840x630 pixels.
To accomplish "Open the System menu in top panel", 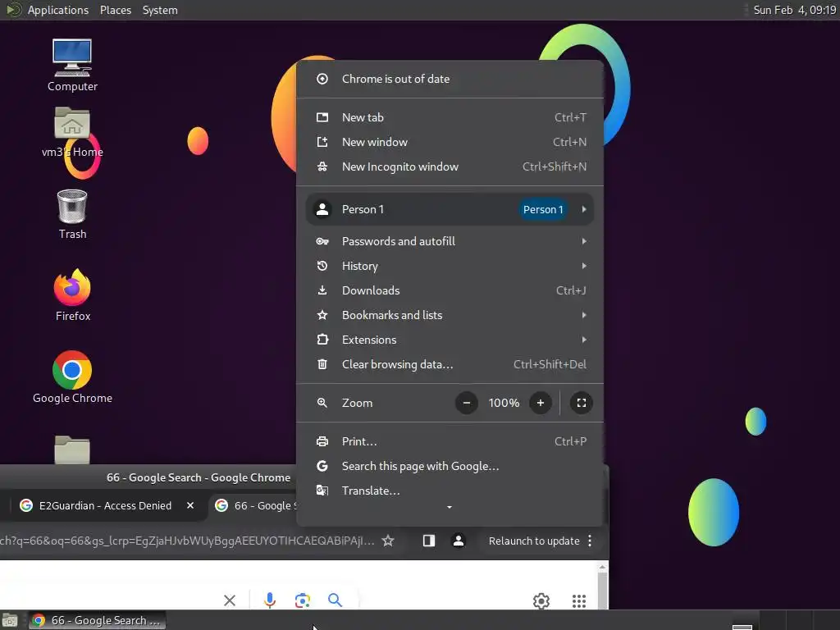I will point(160,10).
